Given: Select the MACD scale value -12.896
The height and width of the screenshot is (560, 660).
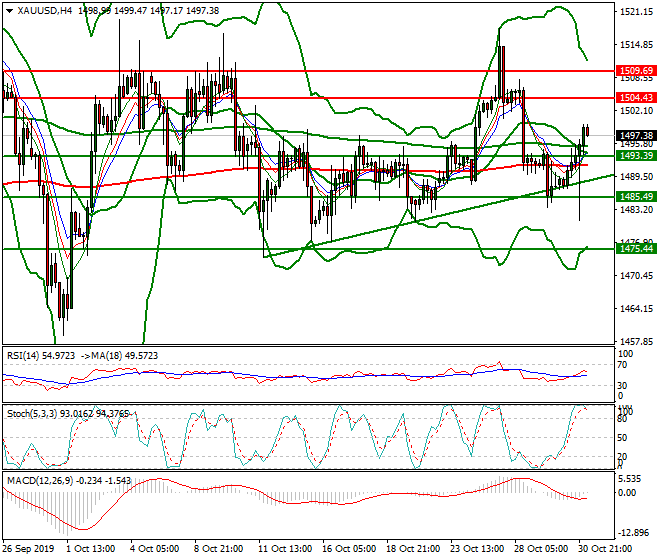Looking at the screenshot, I should pos(633,533).
